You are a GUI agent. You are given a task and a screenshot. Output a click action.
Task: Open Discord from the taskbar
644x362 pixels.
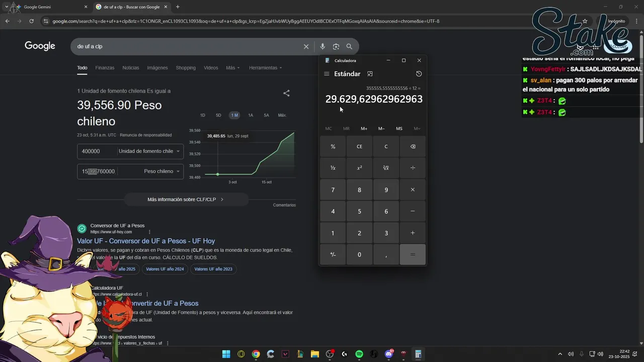pos(388,354)
